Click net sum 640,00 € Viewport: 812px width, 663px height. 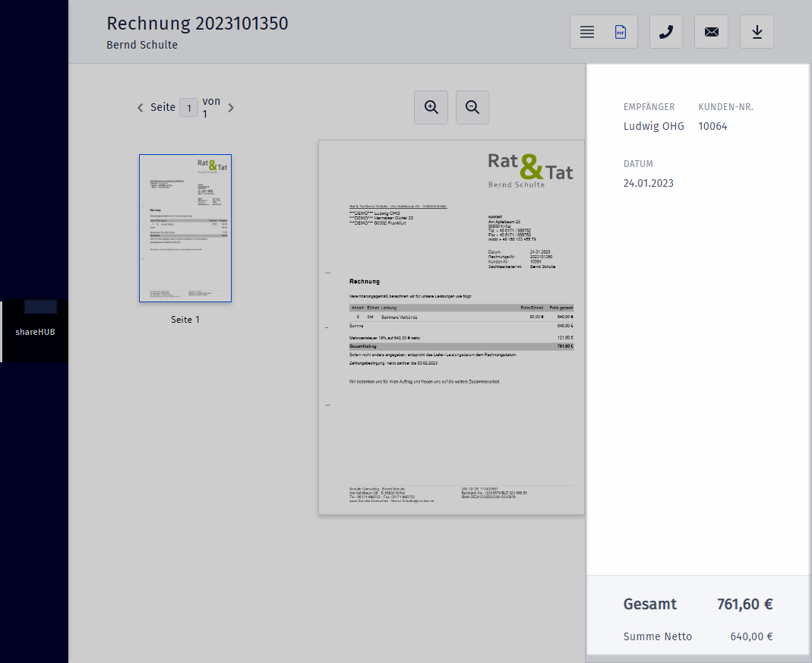751,636
